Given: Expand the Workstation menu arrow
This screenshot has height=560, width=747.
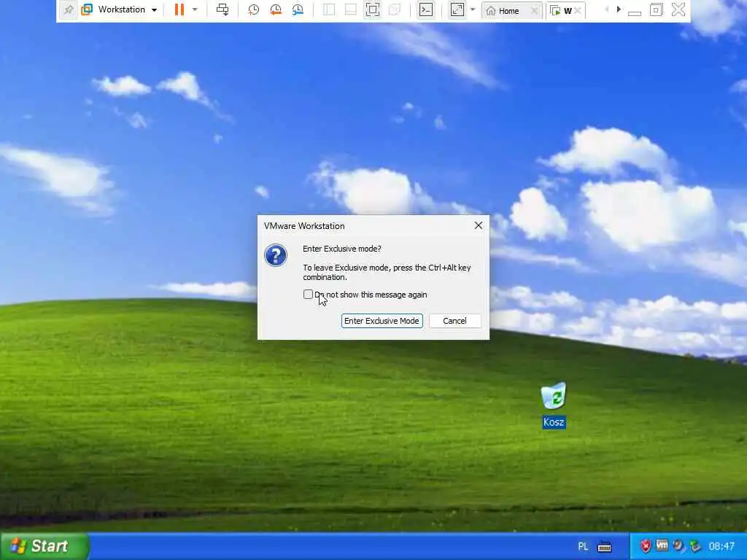Looking at the screenshot, I should pos(154,10).
